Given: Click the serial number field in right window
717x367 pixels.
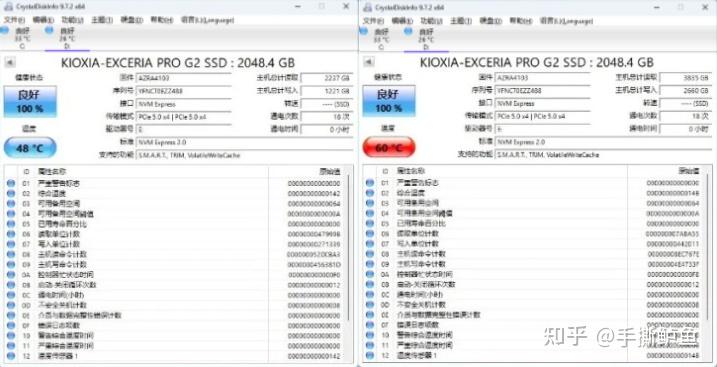Looking at the screenshot, I should click(x=542, y=90).
